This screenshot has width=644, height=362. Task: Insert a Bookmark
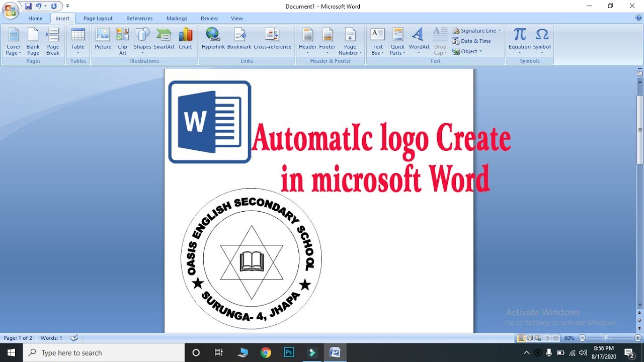tap(239, 39)
